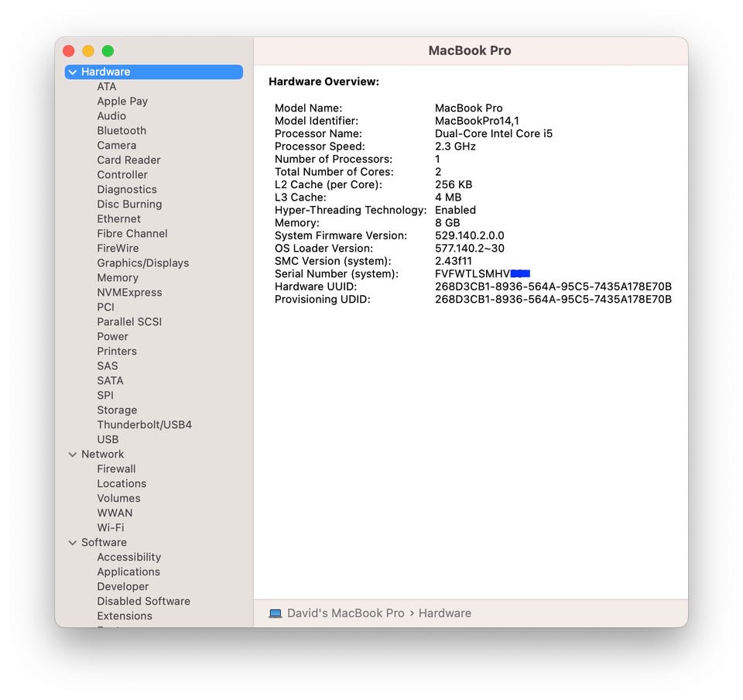
Task: Collapse the Hardware section chevron
Action: (x=73, y=72)
